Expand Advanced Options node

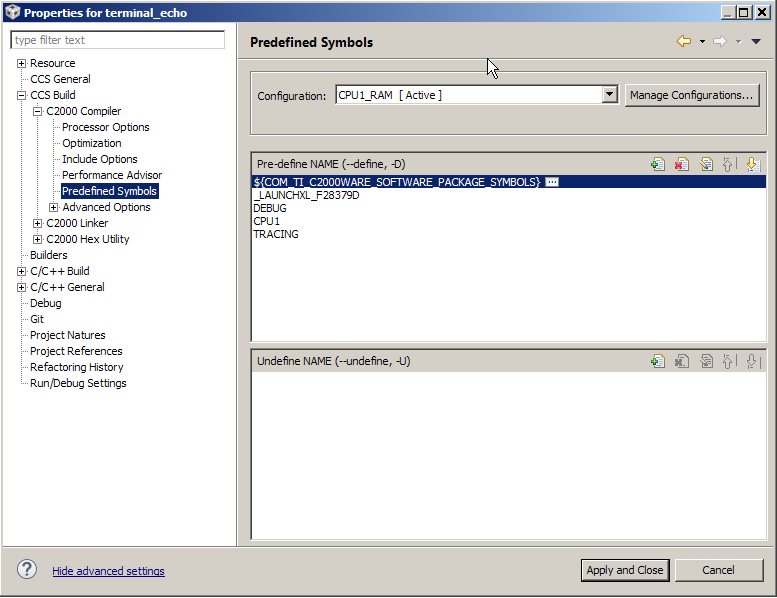pyautogui.click(x=54, y=207)
